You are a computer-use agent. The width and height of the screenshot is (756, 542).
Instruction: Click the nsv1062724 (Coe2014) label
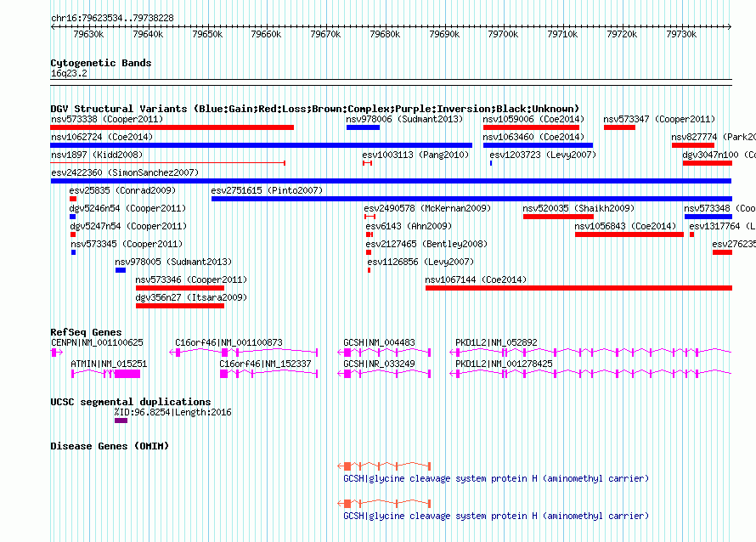(102, 137)
